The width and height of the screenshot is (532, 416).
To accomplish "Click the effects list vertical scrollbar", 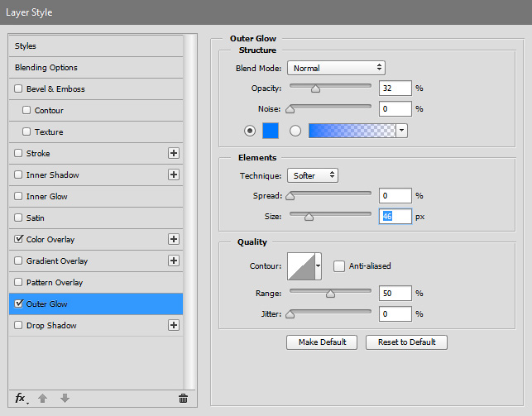I will (190, 212).
